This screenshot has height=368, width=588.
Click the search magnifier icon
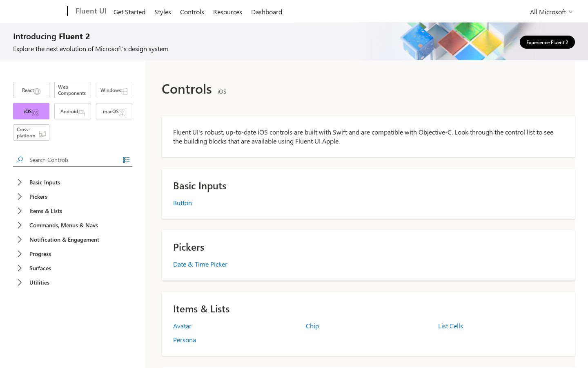[x=20, y=159]
